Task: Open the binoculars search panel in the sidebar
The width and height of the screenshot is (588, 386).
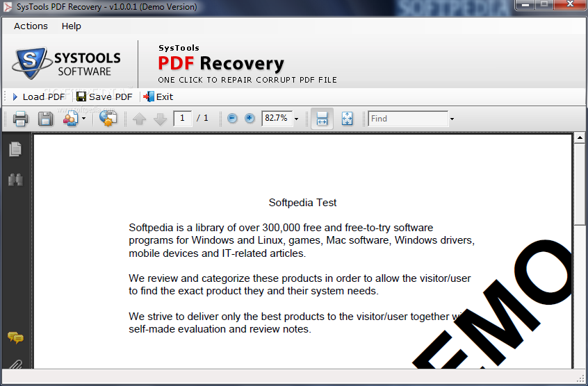Action: (x=15, y=180)
